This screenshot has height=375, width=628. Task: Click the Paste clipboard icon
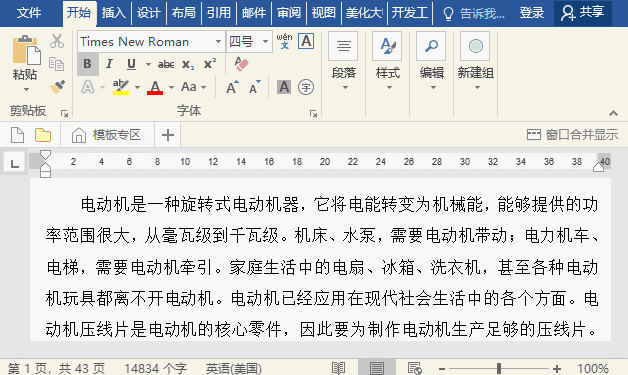coord(26,50)
